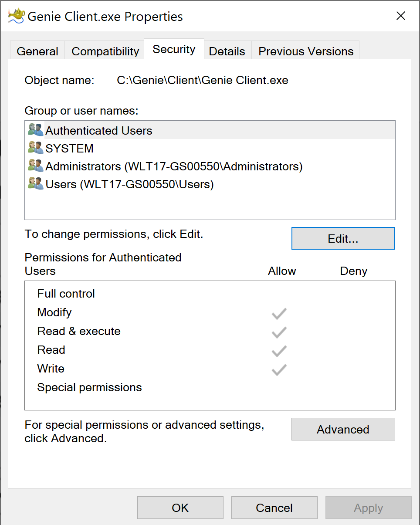The height and width of the screenshot is (525, 420).
Task: Uncheck the Allow Write permission
Action: pos(278,370)
